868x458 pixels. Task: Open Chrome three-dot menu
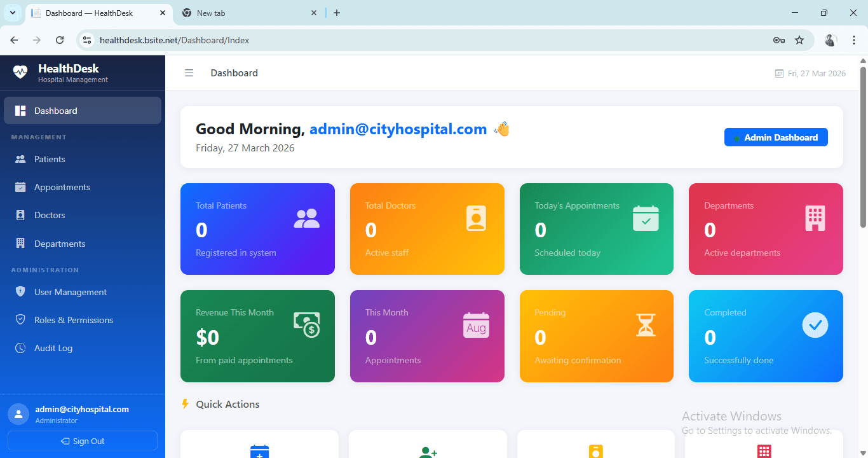(x=854, y=40)
